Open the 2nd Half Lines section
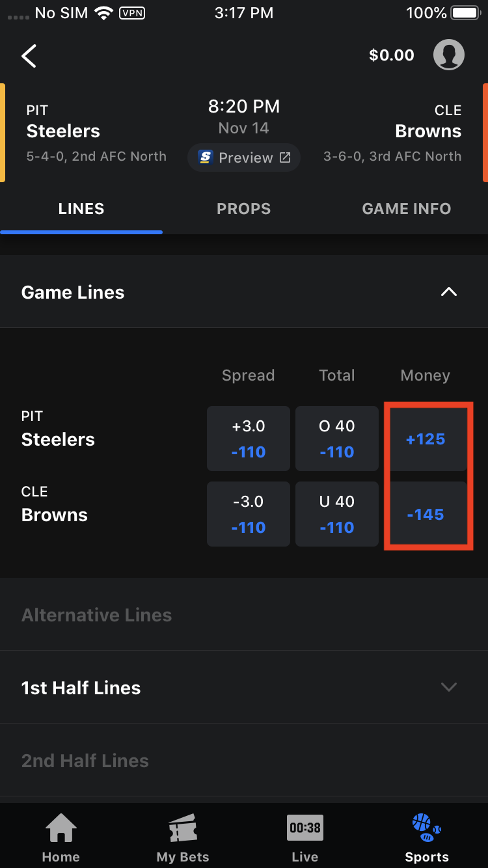This screenshot has height=868, width=488. click(x=85, y=760)
